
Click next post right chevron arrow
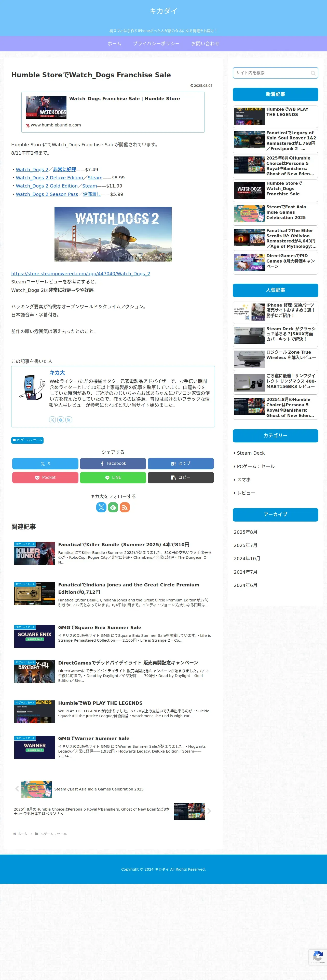click(x=209, y=811)
